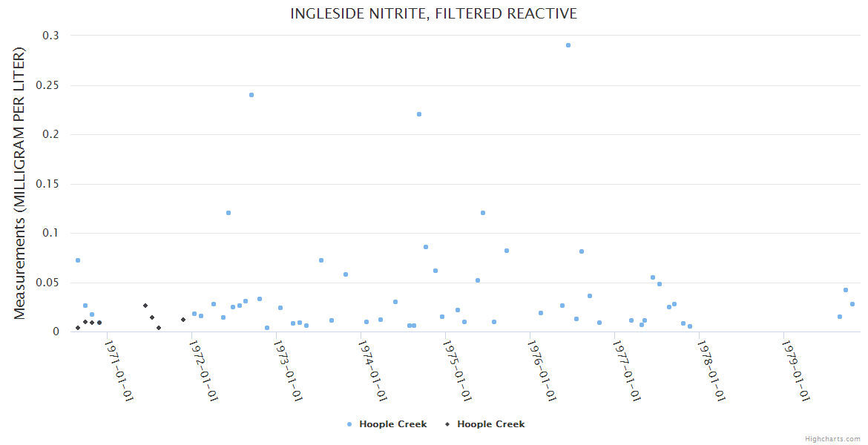Viewport: 868px width, 445px height.
Task: Open the Highcharts.com credits link
Action: point(832,439)
